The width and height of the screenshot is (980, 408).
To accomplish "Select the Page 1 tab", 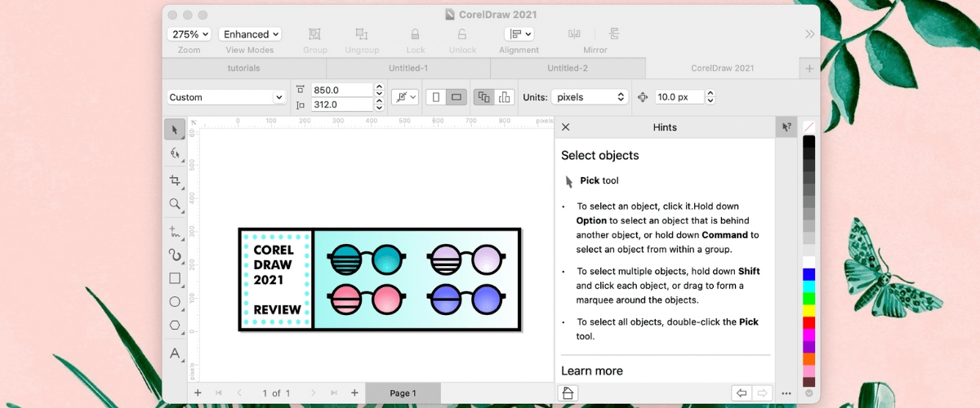I will [x=403, y=393].
